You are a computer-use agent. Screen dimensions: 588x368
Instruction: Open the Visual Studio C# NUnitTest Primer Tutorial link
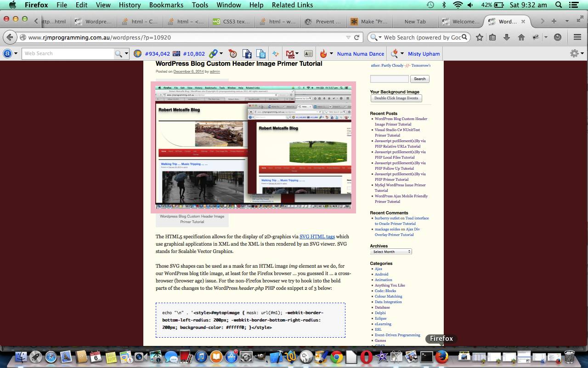tap(397, 132)
